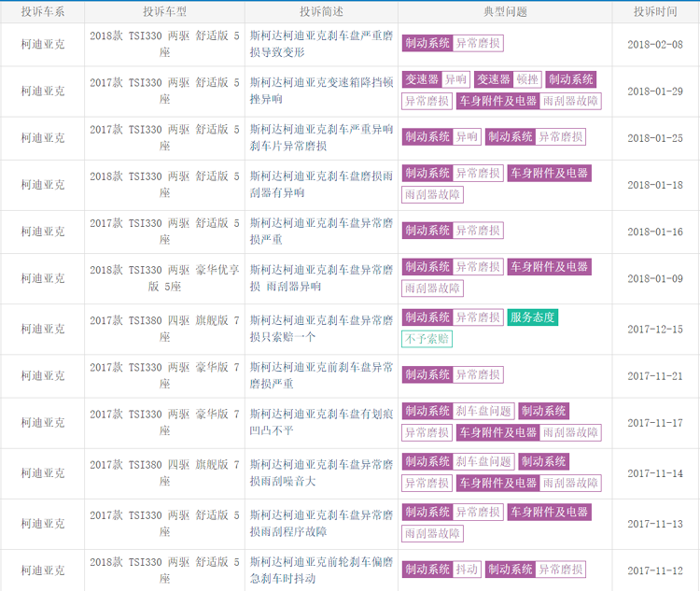This screenshot has width=700, height=591.
Task: Click the 典型问题 column header
Action: click(x=505, y=11)
